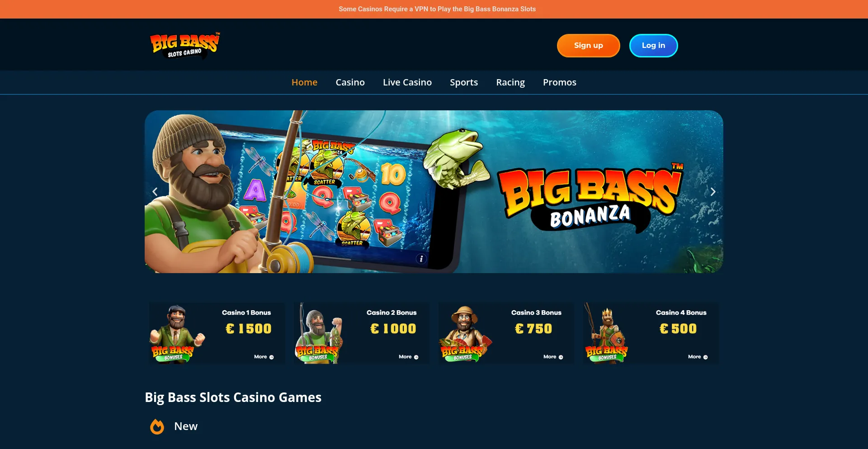The height and width of the screenshot is (449, 868).
Task: Go to the Casino section
Action: [x=350, y=82]
